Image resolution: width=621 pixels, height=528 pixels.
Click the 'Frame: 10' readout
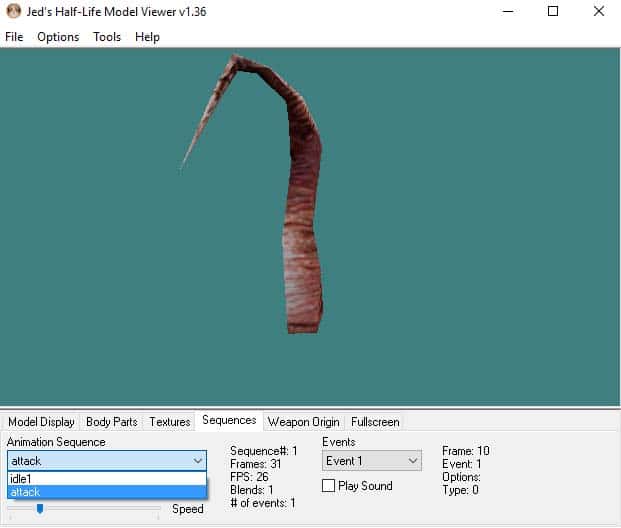(466, 451)
